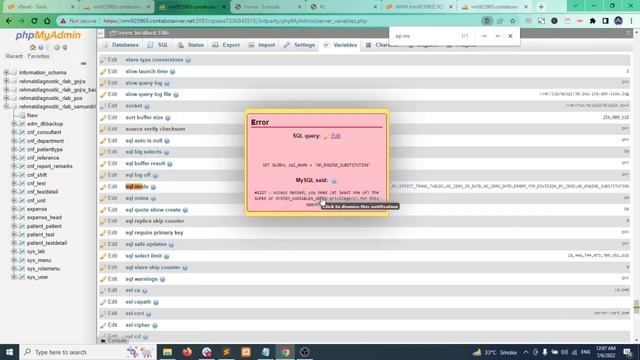
Task: Expand information_schema database node
Action: (x=6, y=72)
